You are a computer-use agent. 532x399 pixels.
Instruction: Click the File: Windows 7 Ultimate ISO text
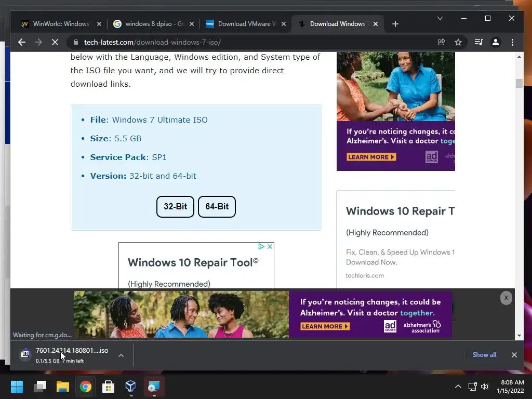149,120
